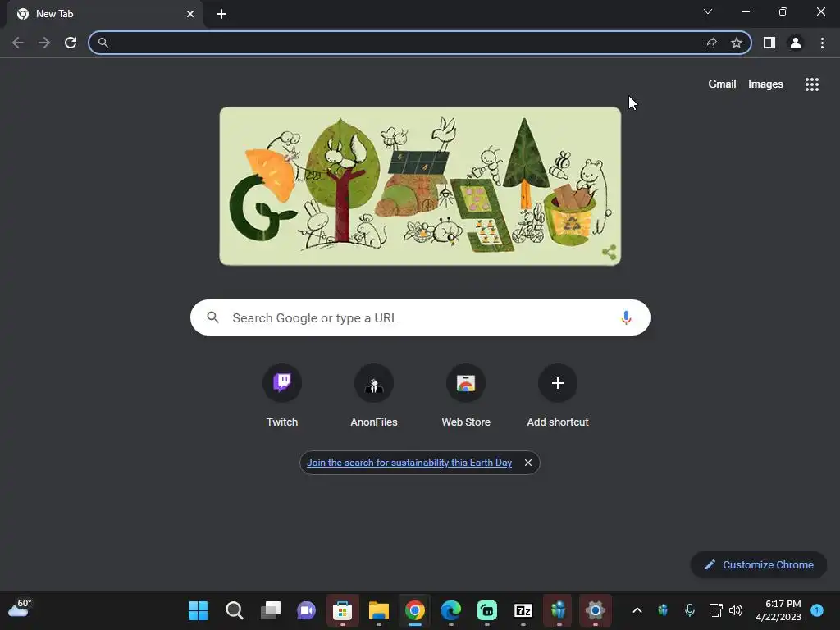Add a new shortcut tile
This screenshot has height=630, width=840.
pyautogui.click(x=558, y=396)
